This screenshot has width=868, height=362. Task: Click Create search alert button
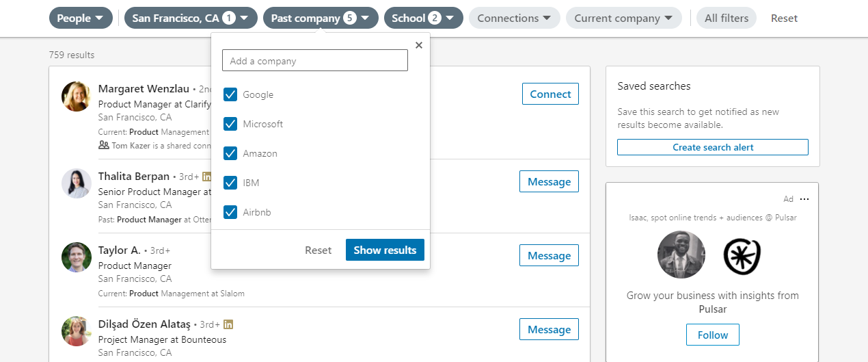click(712, 147)
